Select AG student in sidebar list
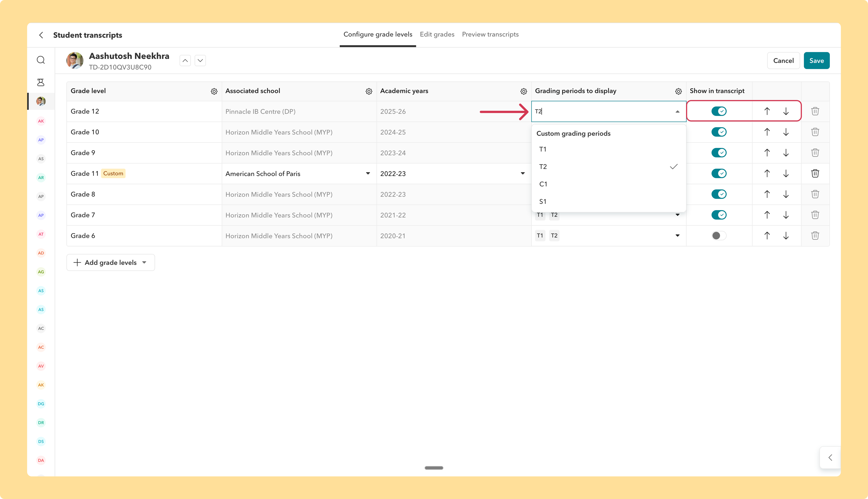Image resolution: width=868 pixels, height=499 pixels. click(x=41, y=272)
